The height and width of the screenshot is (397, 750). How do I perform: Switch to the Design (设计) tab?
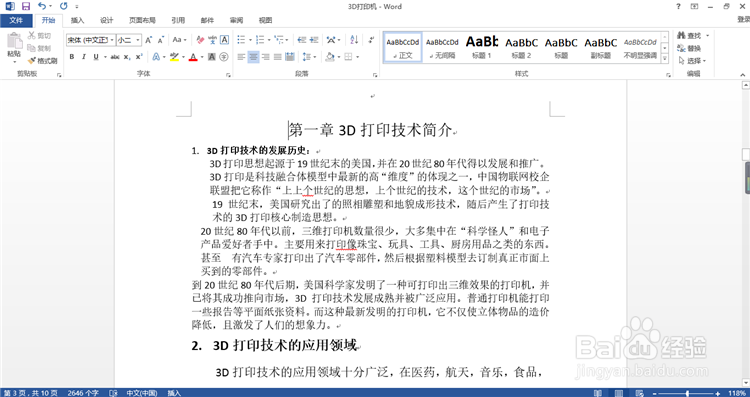[107, 20]
